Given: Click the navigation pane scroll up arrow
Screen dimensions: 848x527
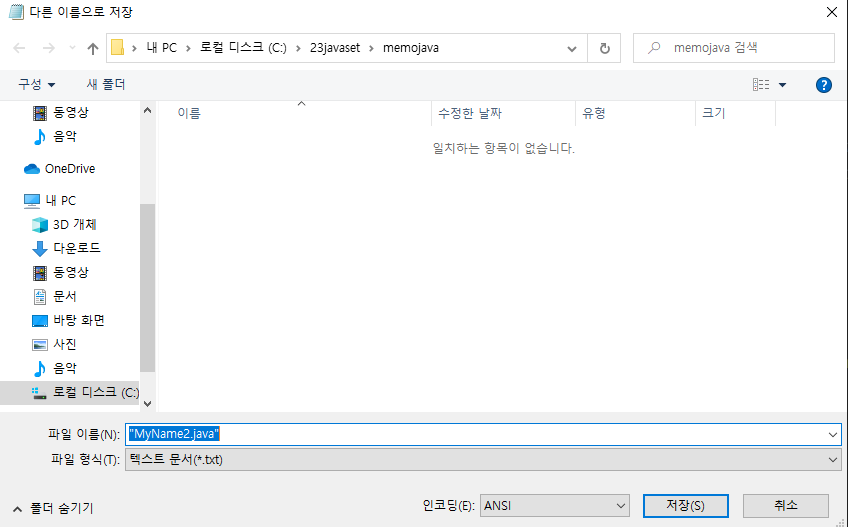Looking at the screenshot, I should [x=148, y=110].
